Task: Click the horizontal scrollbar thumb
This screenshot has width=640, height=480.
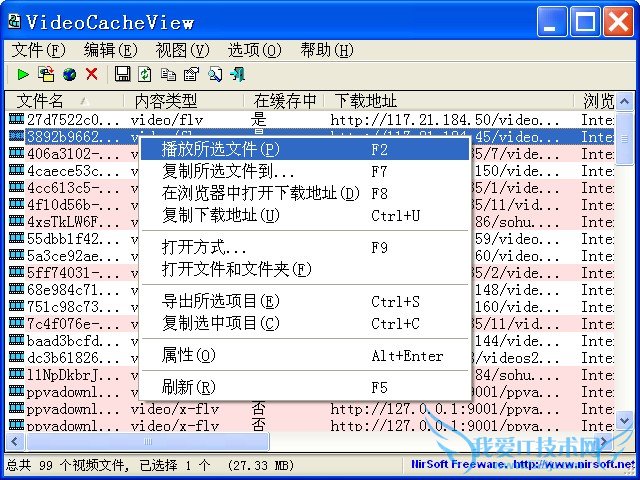Action: click(x=147, y=442)
